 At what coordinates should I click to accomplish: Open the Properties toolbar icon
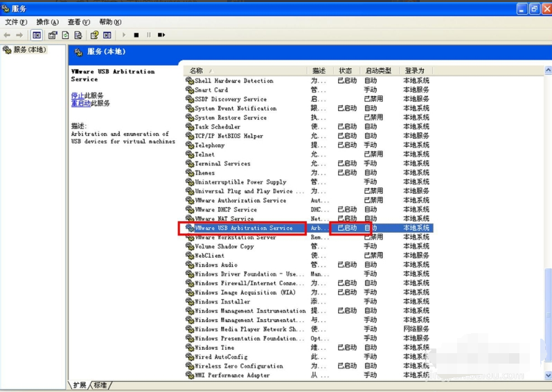(53, 35)
